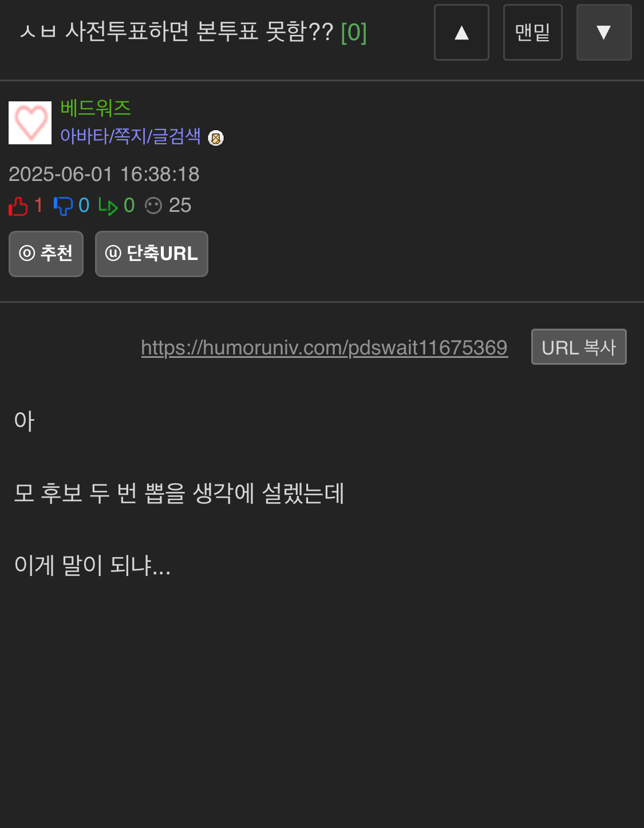The width and height of the screenshot is (644, 828).
Task: Recommend the post with 추천 button
Action: [46, 254]
